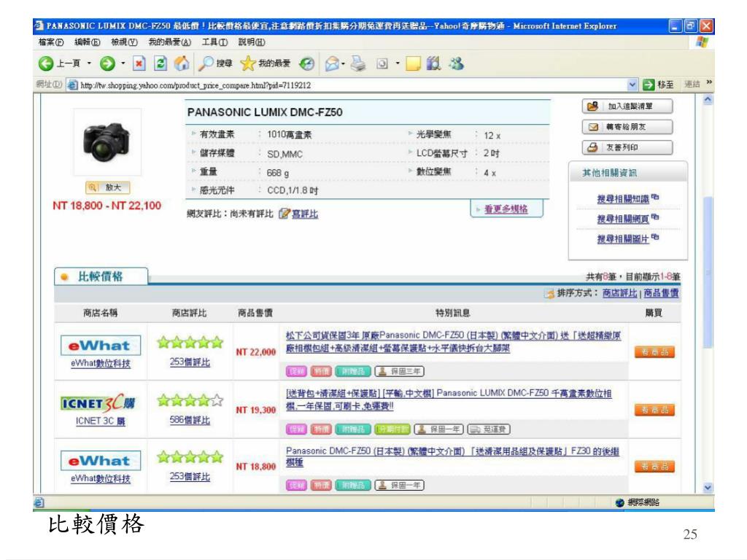Viewport: 747px width, 560px height.
Task: Click the ICNET 3C logo image
Action: pos(98,402)
